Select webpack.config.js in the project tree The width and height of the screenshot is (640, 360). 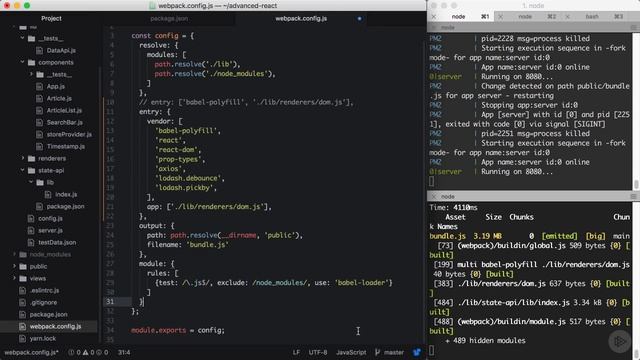55,326
